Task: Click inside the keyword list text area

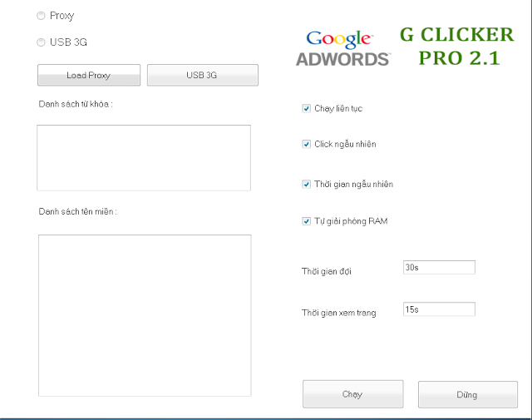Action: point(144,158)
